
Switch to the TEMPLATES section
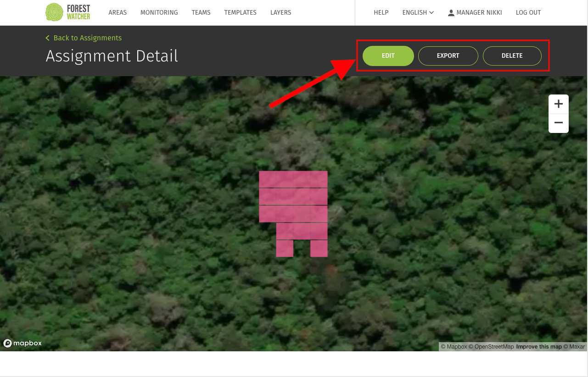240,12
